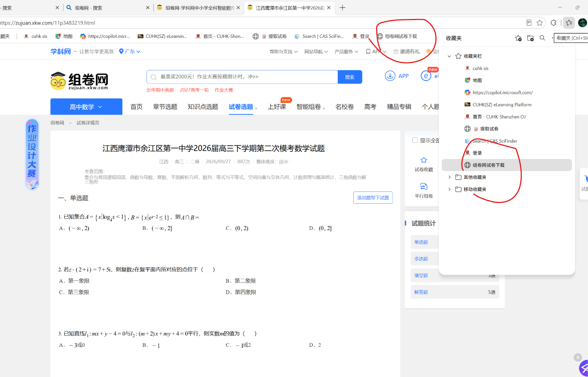
Task: Click the 平行组卷 icon
Action: [424, 186]
